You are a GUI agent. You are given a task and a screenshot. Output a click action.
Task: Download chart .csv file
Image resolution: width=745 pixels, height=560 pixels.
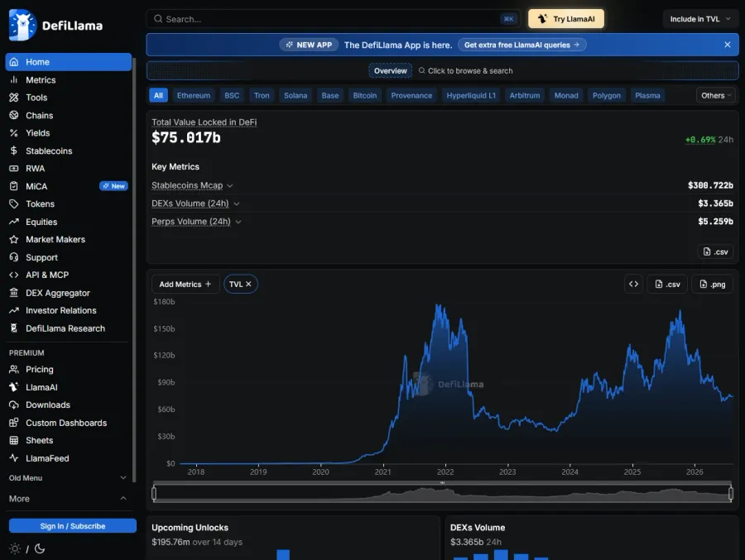click(x=667, y=284)
